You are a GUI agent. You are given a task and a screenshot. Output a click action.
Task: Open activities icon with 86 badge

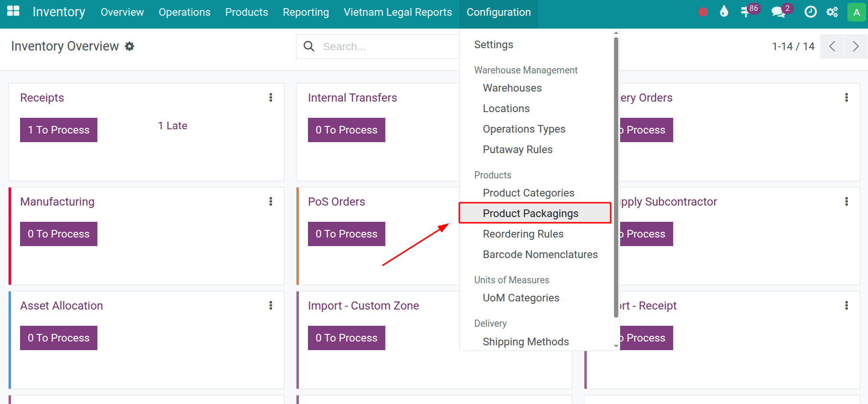(x=746, y=12)
